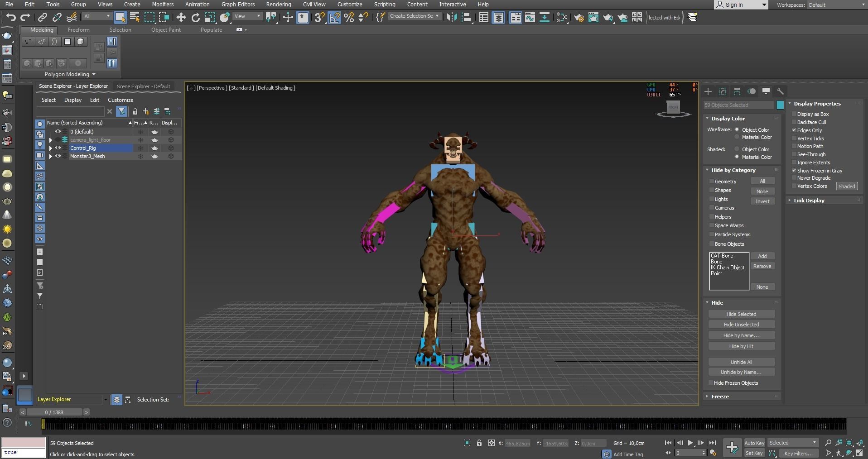Click the object color swatch
The image size is (868, 459).
780,105
